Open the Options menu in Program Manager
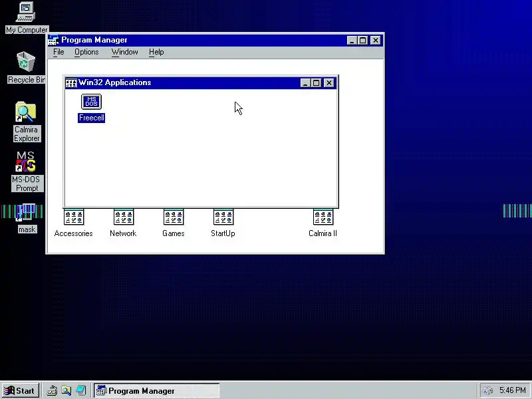The height and width of the screenshot is (399, 532). (x=86, y=52)
